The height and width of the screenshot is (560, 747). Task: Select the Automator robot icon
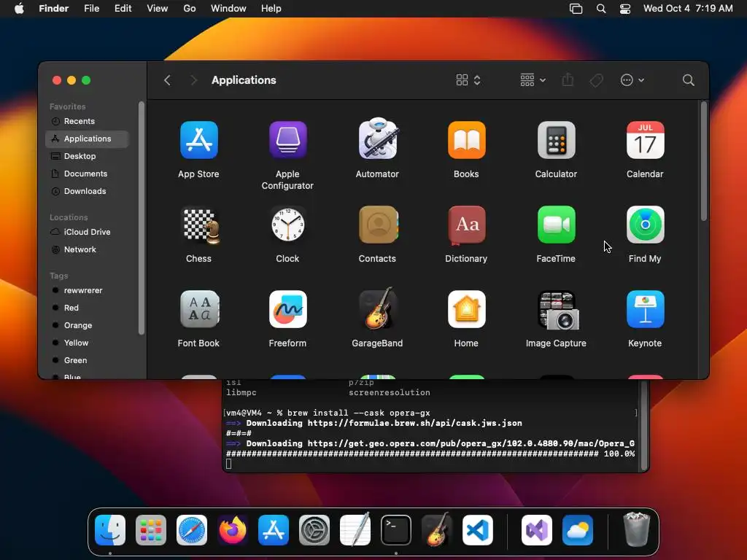tap(377, 139)
